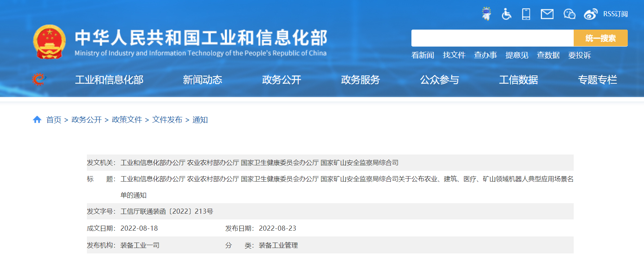
Task: Click the home icon in breadcrumb
Action: coord(37,119)
